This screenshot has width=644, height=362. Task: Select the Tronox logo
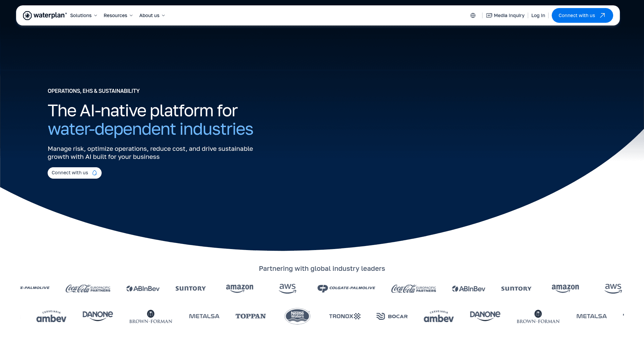345,316
